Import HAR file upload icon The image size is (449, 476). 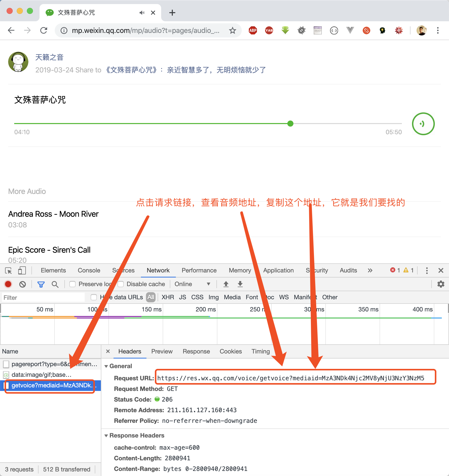(x=226, y=284)
